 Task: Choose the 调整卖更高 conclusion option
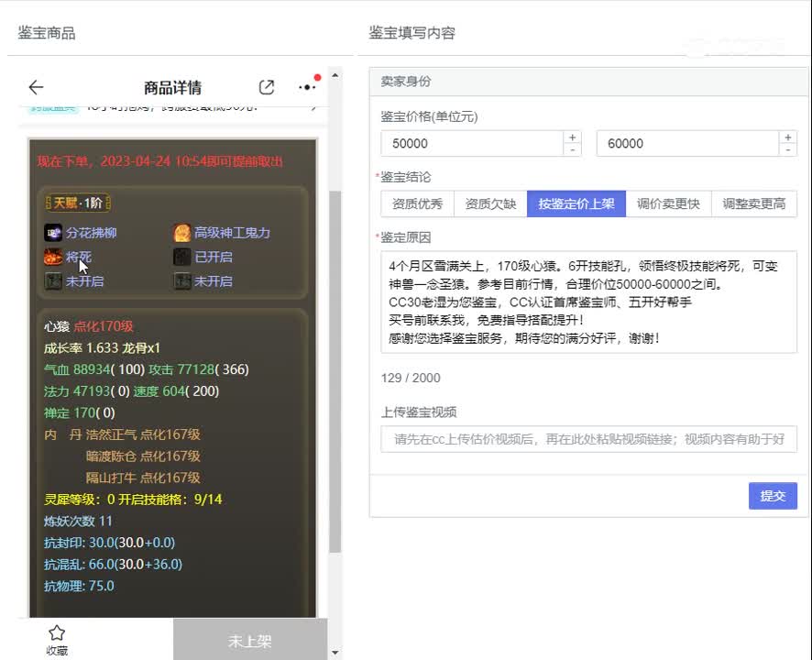coord(753,204)
